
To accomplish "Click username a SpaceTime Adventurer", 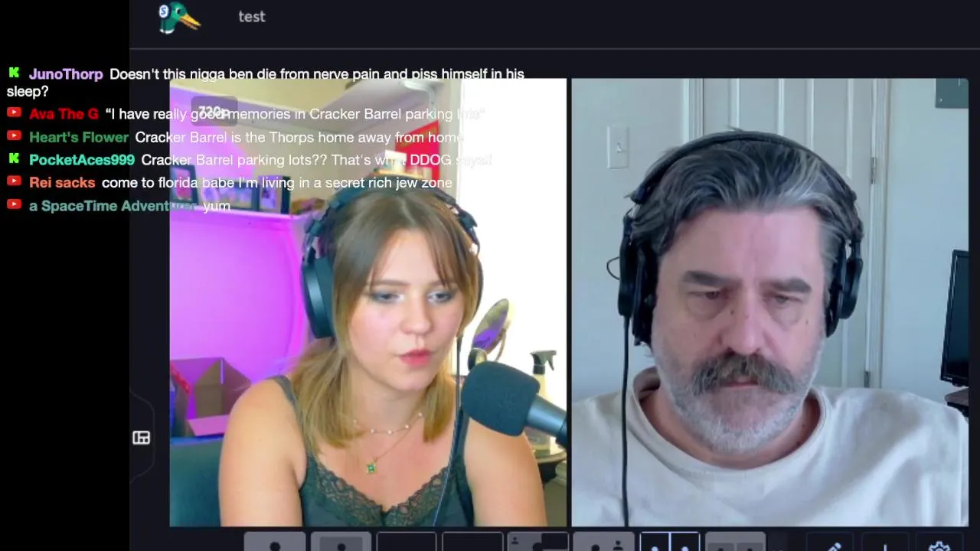I will click(113, 206).
